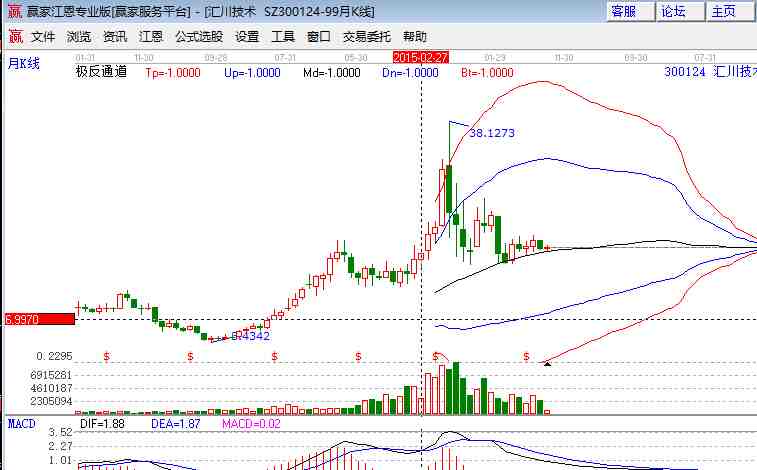This screenshot has width=757, height=470.
Task: Click the DEA=1.87 value
Action: pos(175,424)
